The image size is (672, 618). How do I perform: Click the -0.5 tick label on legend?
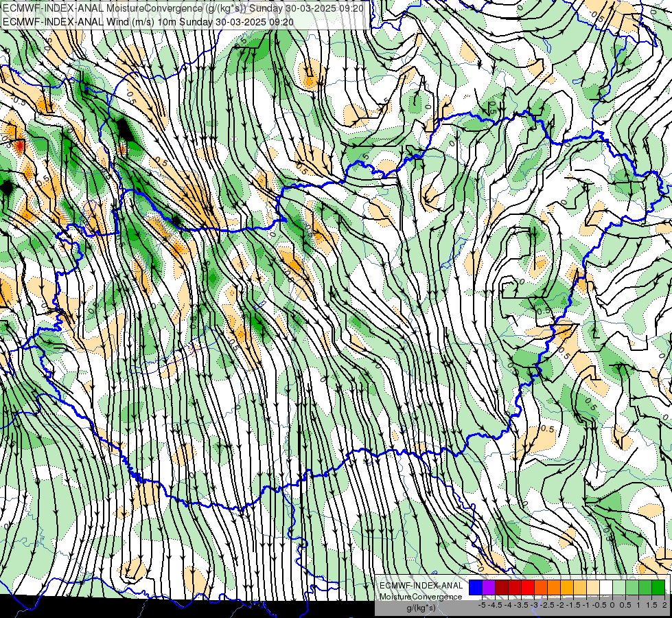599,605
